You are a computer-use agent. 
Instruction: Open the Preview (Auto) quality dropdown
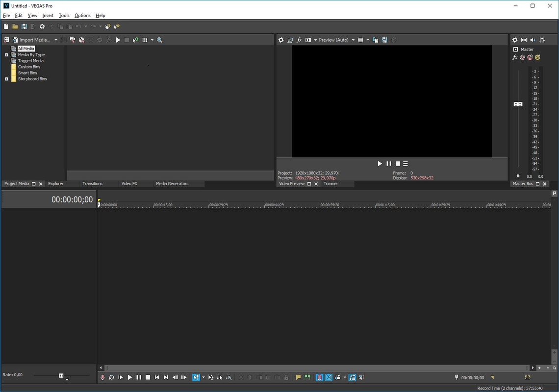click(337, 40)
